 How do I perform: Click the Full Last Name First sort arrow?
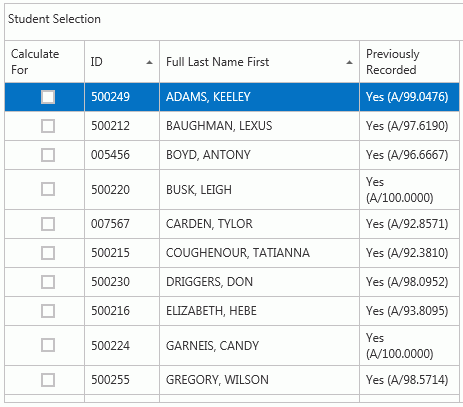[x=349, y=62]
